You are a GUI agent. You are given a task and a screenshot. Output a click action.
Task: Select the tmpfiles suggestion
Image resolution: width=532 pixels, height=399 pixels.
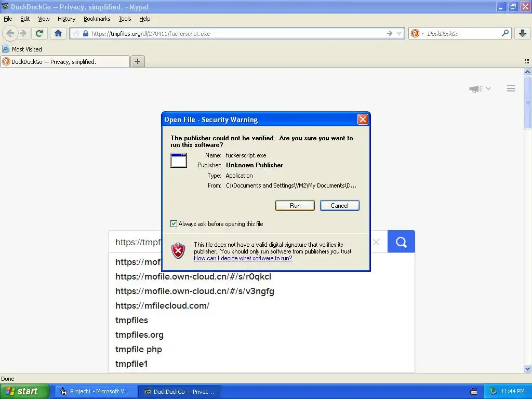(x=131, y=320)
